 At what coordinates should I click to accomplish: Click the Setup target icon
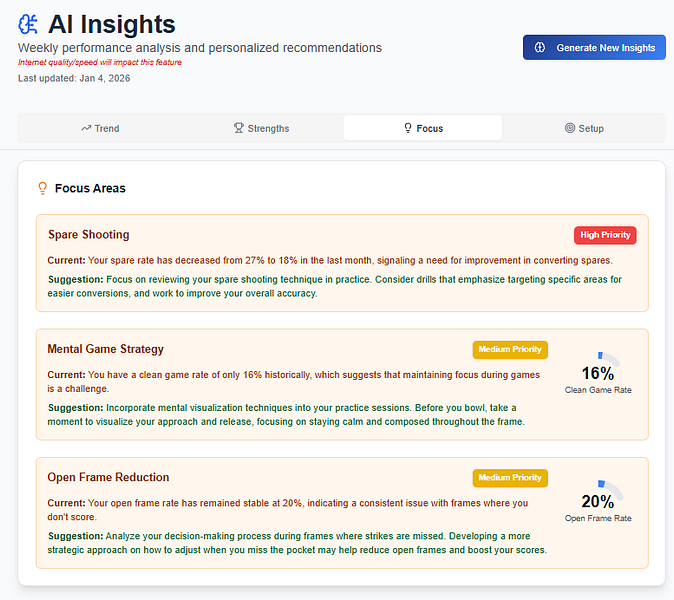pos(569,128)
